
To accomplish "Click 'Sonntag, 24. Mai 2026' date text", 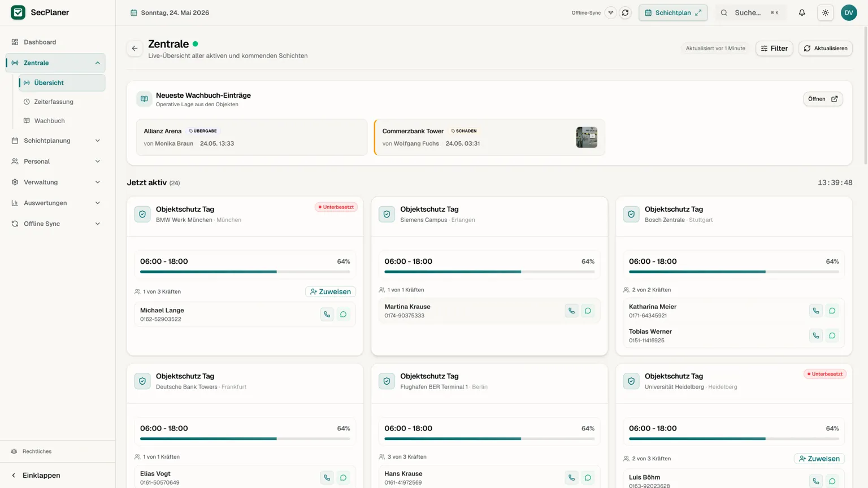I will (175, 12).
